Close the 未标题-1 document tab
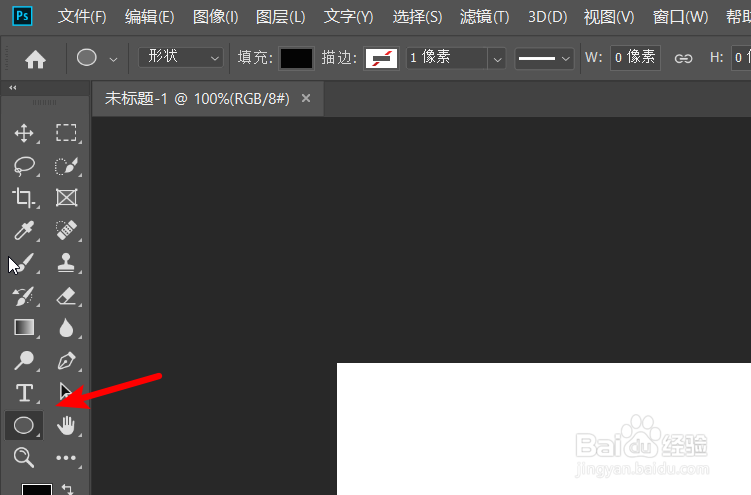 pos(306,98)
